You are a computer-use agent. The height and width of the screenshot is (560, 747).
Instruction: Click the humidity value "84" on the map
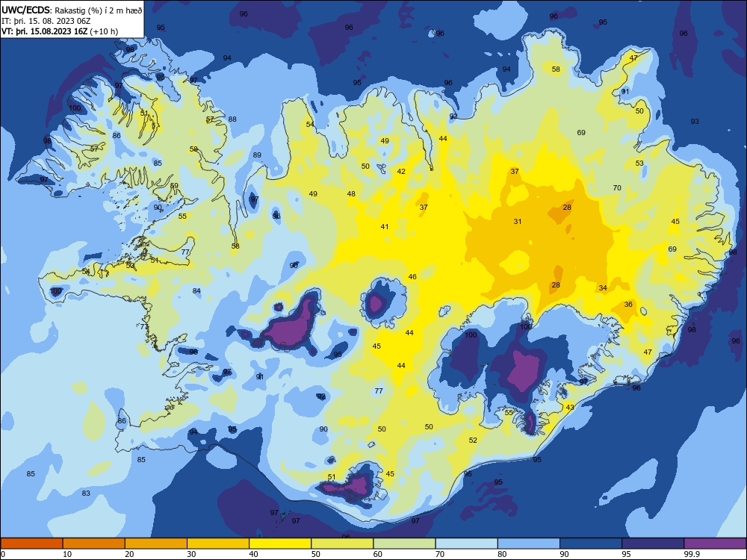click(196, 291)
